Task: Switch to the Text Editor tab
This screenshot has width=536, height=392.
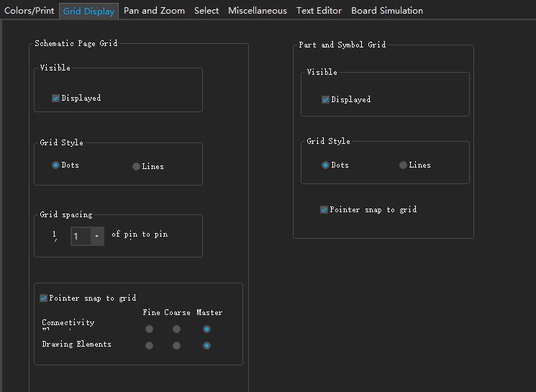Action: (x=319, y=11)
